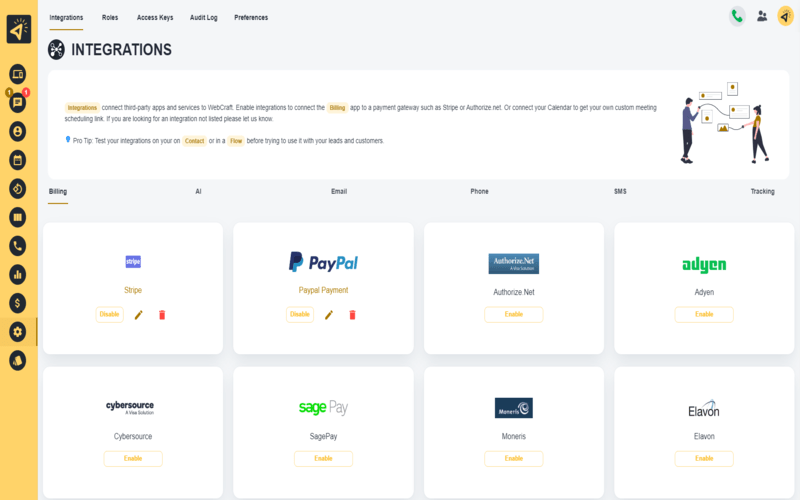The width and height of the screenshot is (800, 500).
Task: Click the Moneris logo
Action: click(x=514, y=408)
